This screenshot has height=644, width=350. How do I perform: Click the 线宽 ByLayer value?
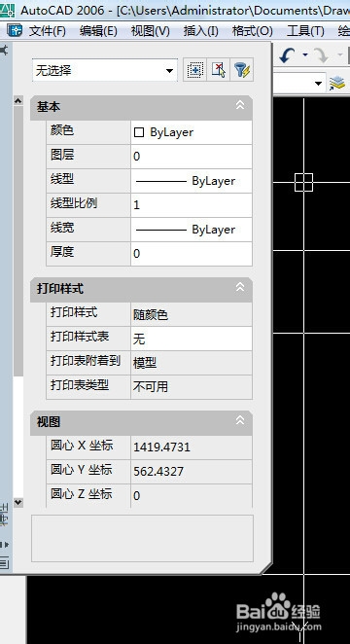coord(192,230)
